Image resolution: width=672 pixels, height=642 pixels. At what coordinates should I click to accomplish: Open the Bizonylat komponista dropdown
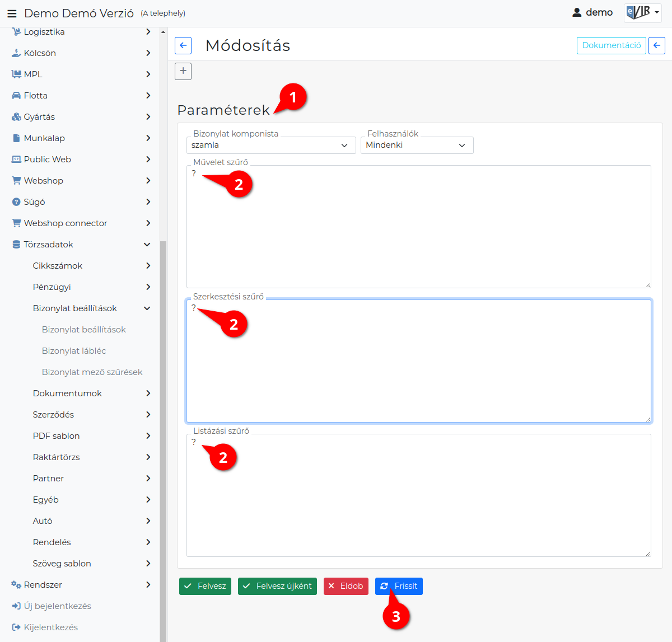tap(271, 145)
